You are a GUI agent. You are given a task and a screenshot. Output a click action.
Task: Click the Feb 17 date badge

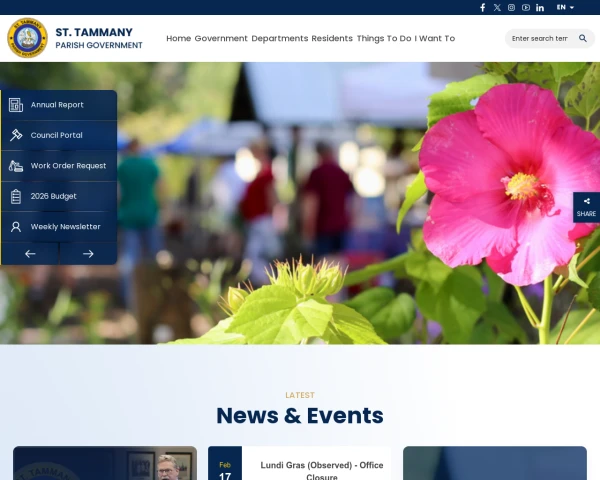tap(225, 464)
